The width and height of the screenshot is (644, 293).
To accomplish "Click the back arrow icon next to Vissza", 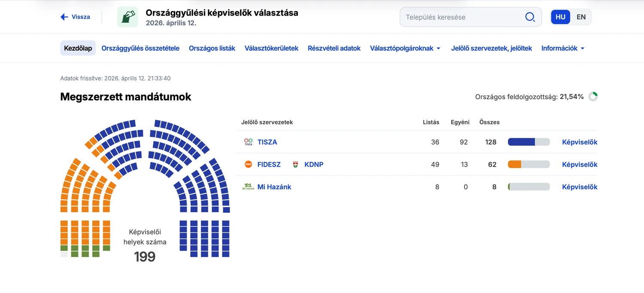I will (64, 17).
